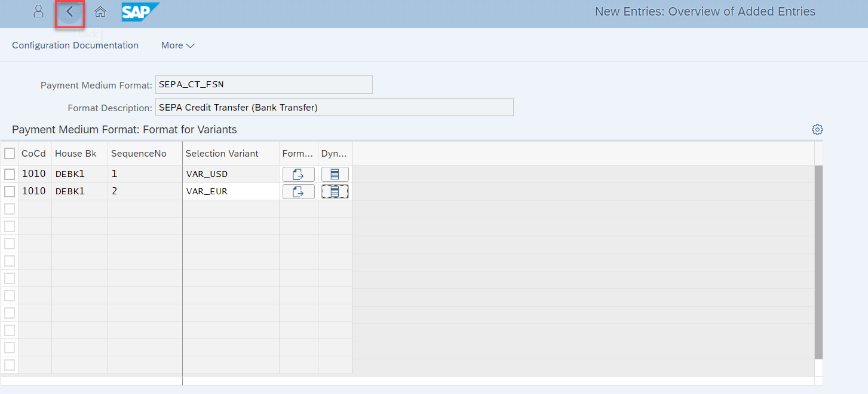868x394 pixels.
Task: Click the Format Description: label
Action: pos(111,108)
